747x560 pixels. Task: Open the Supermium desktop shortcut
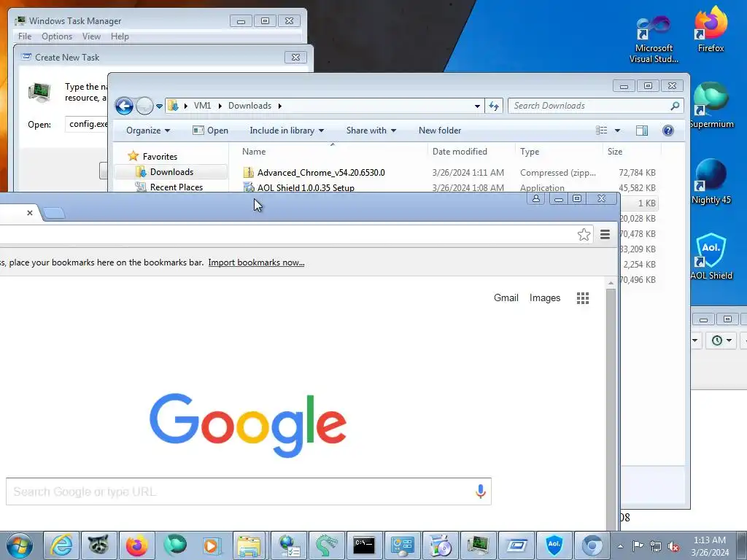(x=711, y=106)
